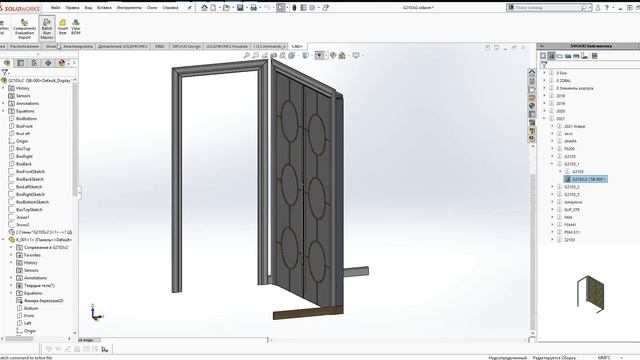Switch to DisplayManager tab icon
Screen dimensions: 640x360
[62, 63]
